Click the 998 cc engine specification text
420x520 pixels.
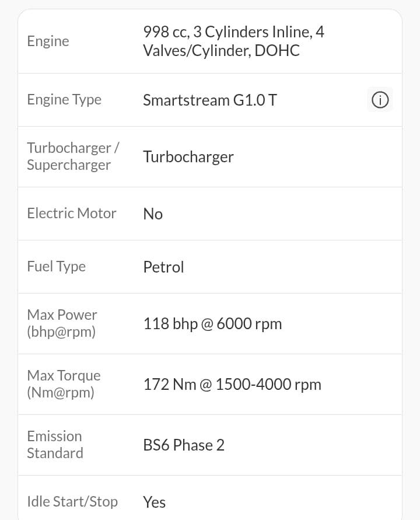(234, 41)
